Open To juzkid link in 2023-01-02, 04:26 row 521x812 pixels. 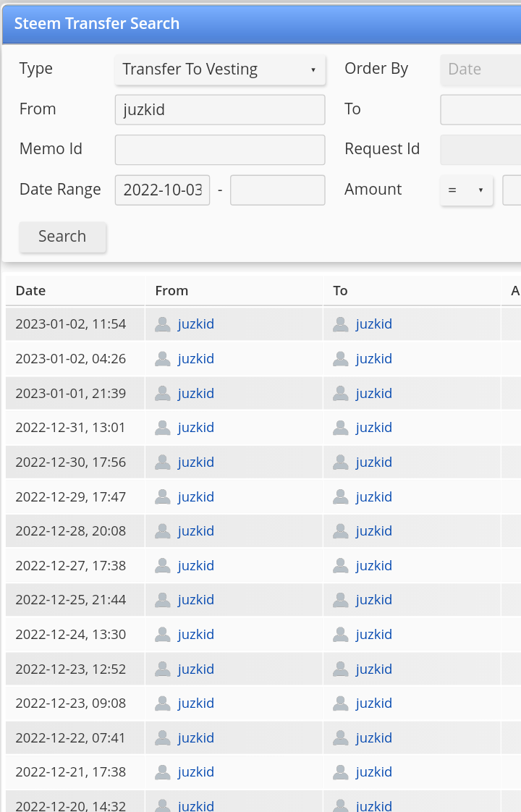pos(374,359)
